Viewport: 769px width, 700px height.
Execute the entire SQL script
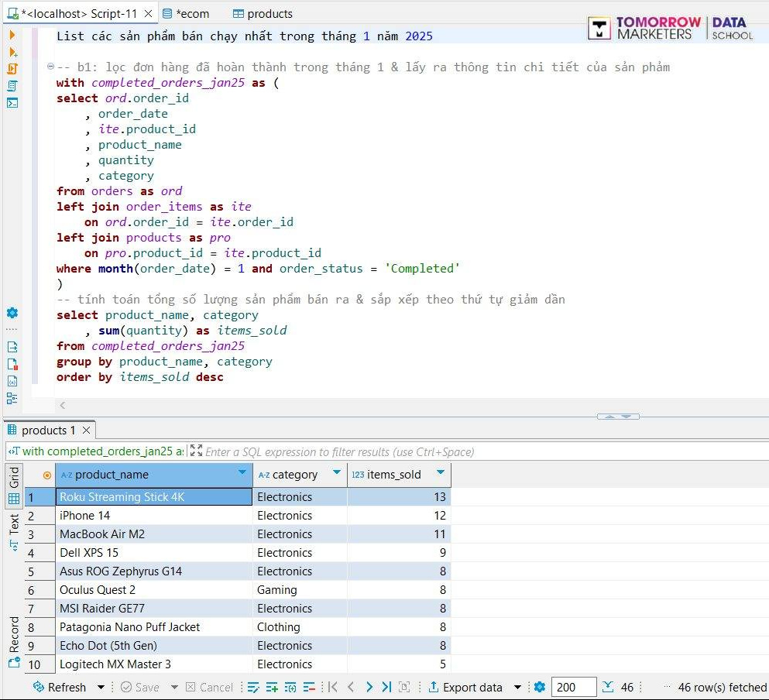[12, 69]
